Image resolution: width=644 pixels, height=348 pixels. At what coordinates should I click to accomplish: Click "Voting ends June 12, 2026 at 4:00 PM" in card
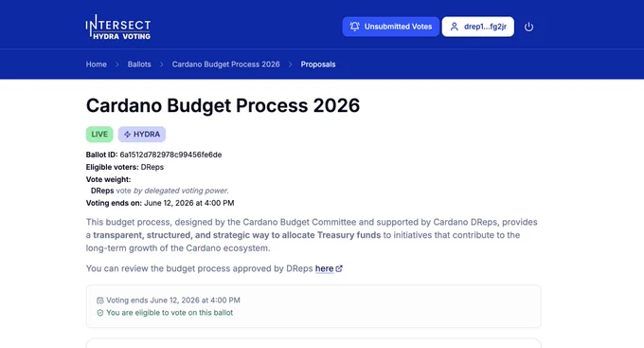coord(173,301)
